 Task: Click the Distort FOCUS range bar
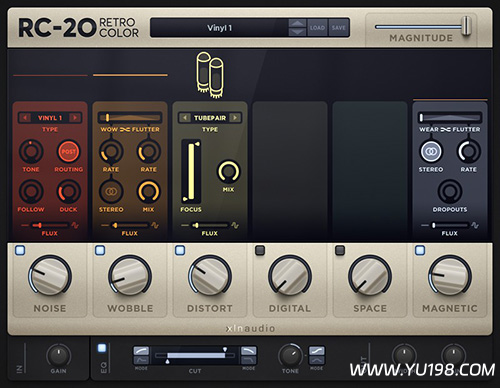pyautogui.click(x=191, y=171)
